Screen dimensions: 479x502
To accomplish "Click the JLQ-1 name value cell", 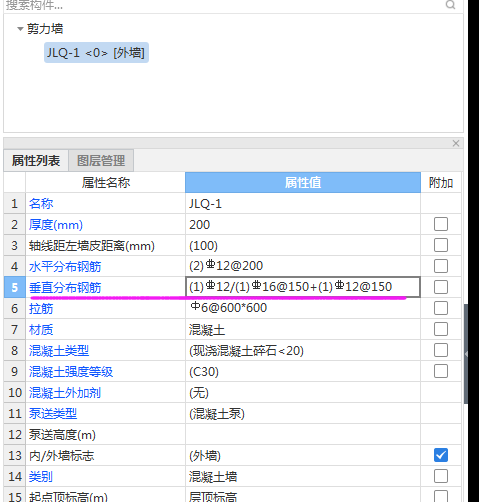I will click(x=303, y=204).
